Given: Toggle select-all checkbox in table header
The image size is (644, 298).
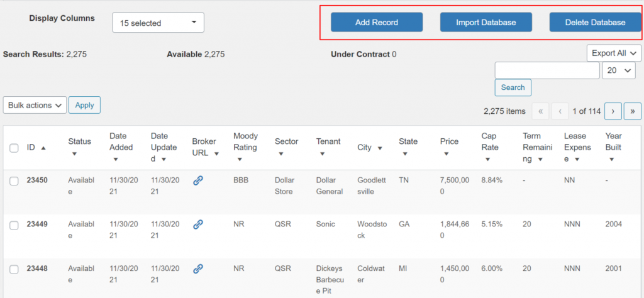Looking at the screenshot, I should click(x=14, y=148).
